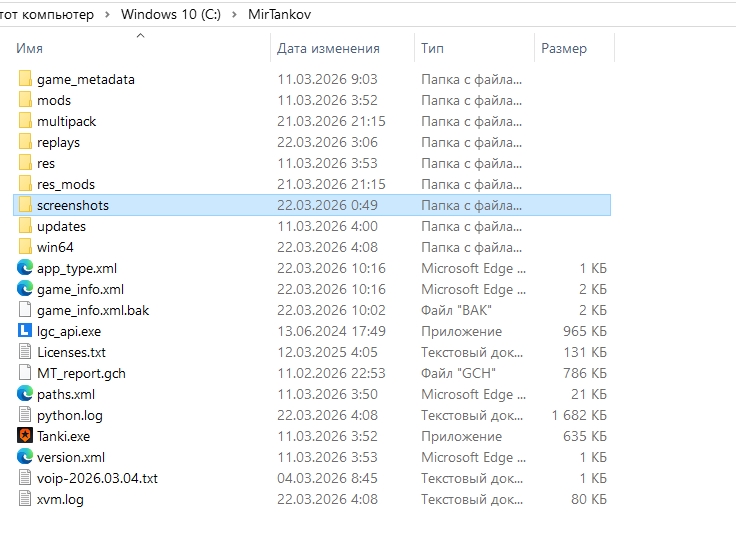Select the file name MT_report.gch
The width and height of the screenshot is (736, 540).
pyautogui.click(x=81, y=373)
